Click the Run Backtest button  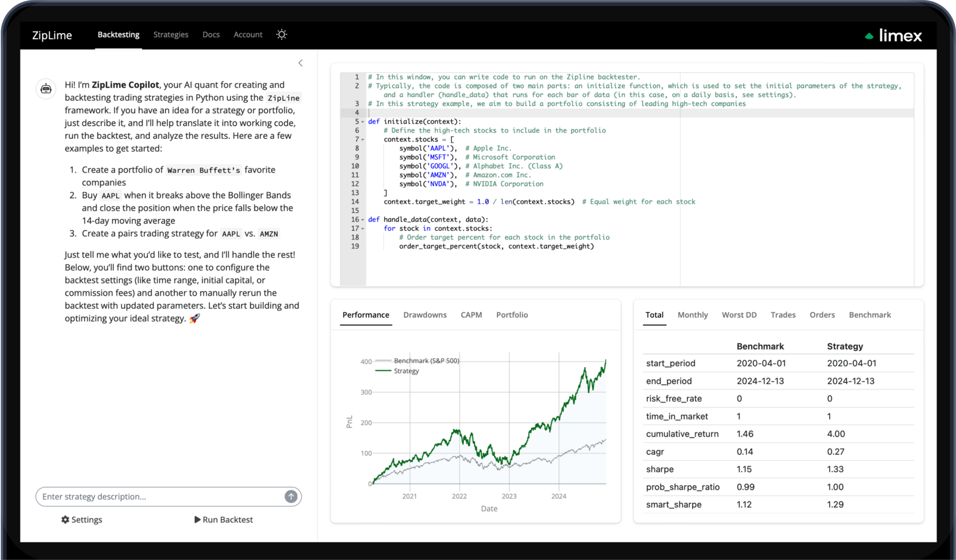click(x=224, y=520)
